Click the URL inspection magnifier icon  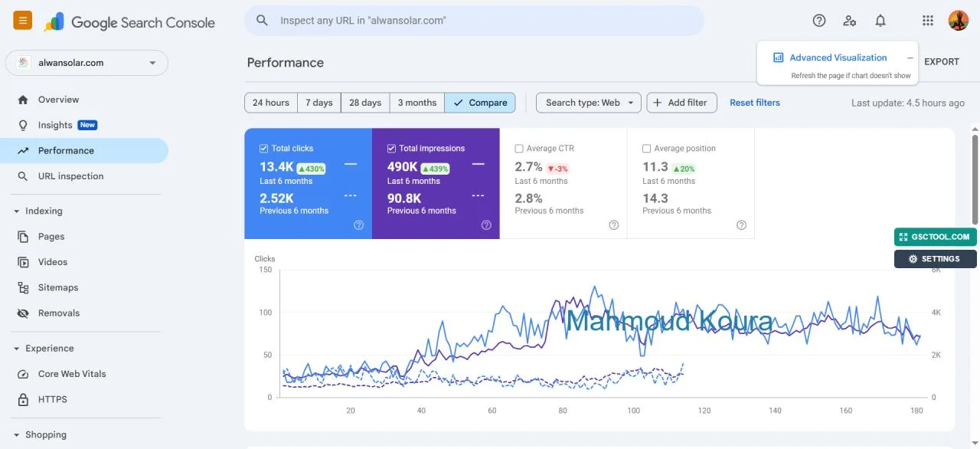(23, 176)
